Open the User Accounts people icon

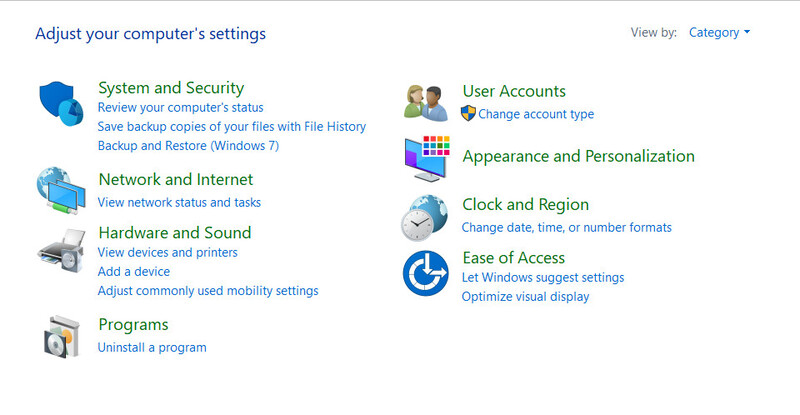(426, 103)
